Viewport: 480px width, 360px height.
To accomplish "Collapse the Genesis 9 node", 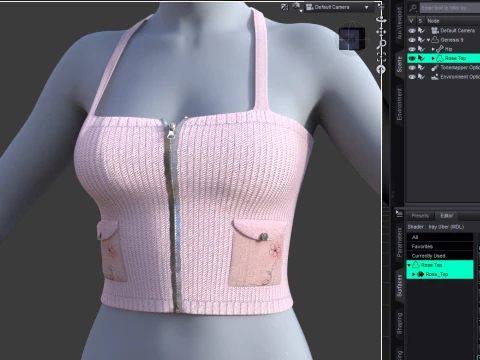I will [429, 40].
